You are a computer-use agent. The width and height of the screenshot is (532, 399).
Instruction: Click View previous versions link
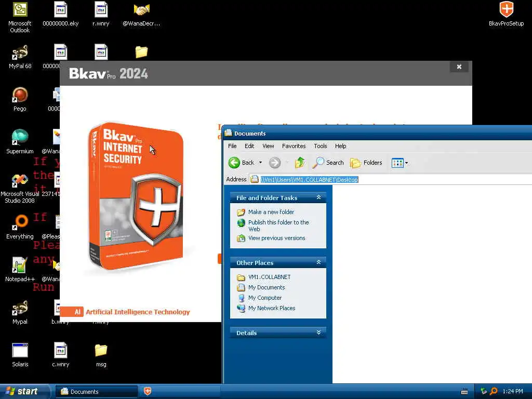pyautogui.click(x=276, y=238)
